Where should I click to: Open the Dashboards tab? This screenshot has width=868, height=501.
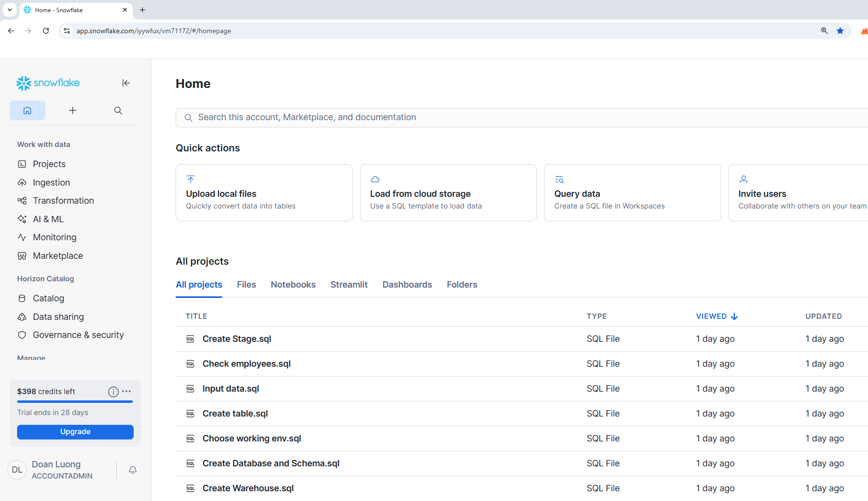407,285
